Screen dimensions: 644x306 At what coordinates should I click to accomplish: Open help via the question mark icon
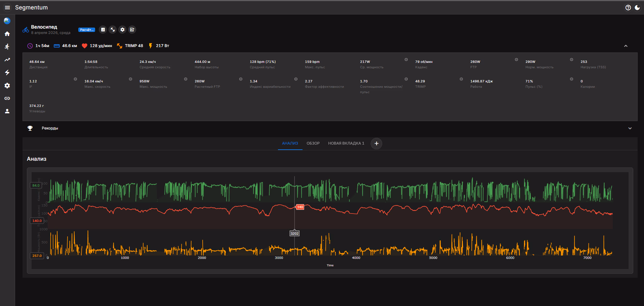click(628, 7)
